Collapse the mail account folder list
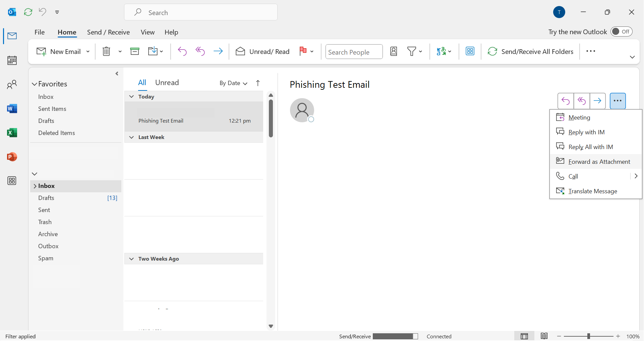The width and height of the screenshot is (644, 341). 35,174
